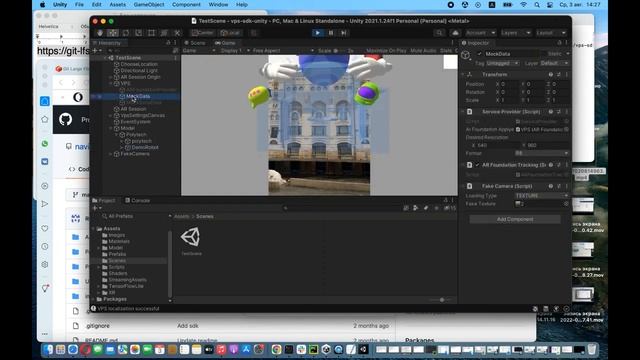This screenshot has height=360, width=640.
Task: Toggle Mute Audio in Game view
Action: 423,51
